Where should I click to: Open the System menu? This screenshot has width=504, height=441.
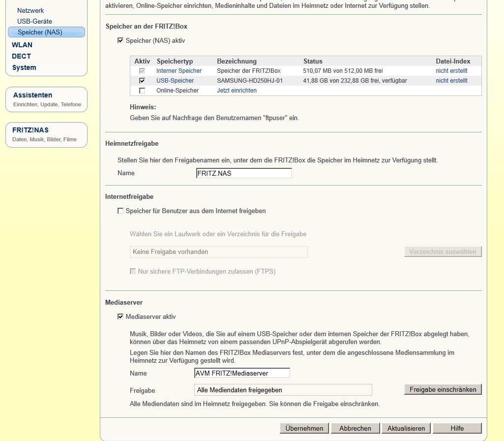tap(24, 67)
